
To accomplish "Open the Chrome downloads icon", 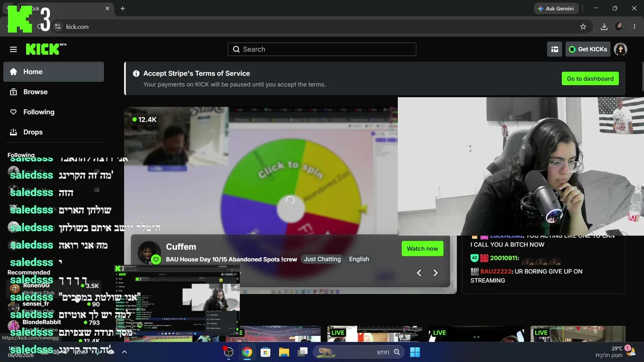I will 604,27.
